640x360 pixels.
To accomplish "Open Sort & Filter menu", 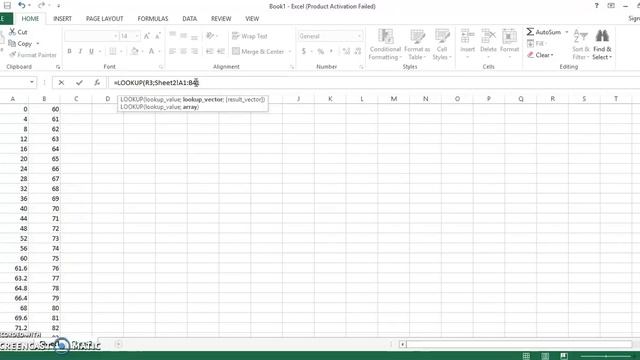I will 580,45.
